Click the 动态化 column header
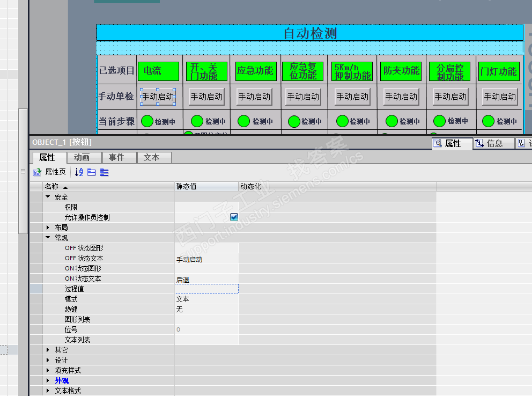532x396 pixels. [337, 186]
